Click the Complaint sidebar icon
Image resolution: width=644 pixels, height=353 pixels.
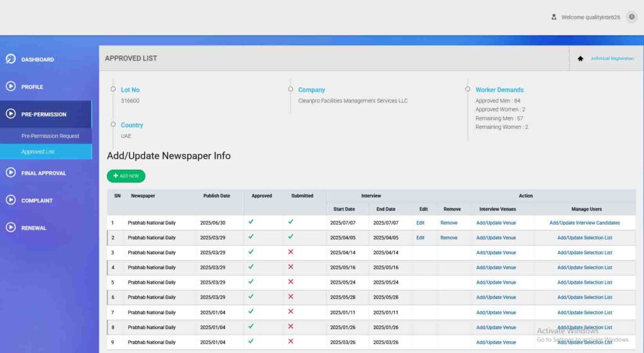coord(11,200)
